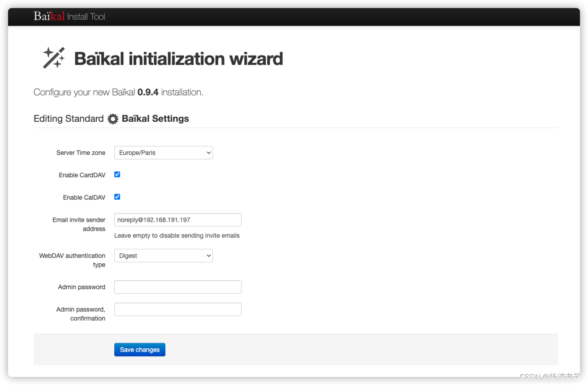Screen dimensions: 588x385
Task: Click the 'Leave empty to disable' hint text
Action: click(177, 235)
